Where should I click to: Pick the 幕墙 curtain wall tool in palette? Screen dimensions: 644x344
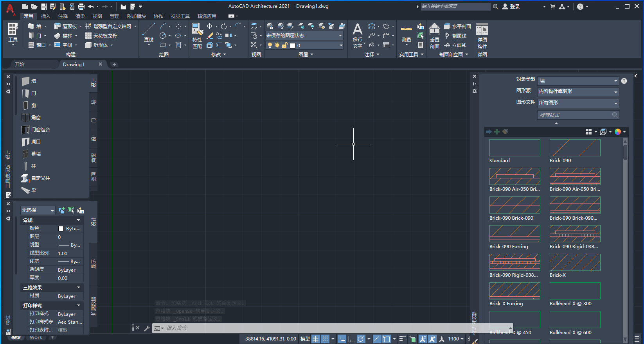[36, 154]
